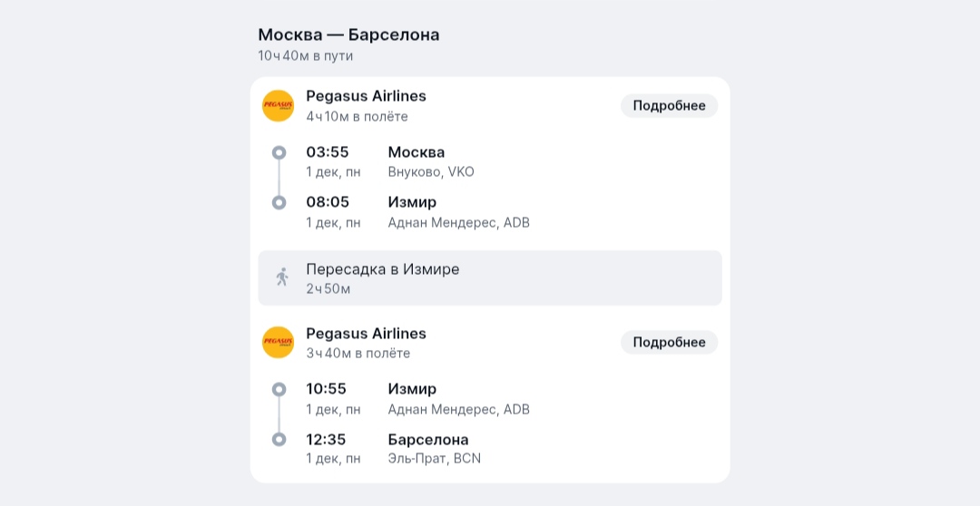
Task: Open Подробнее for the Izmir–Barcelona flight
Action: (x=669, y=342)
